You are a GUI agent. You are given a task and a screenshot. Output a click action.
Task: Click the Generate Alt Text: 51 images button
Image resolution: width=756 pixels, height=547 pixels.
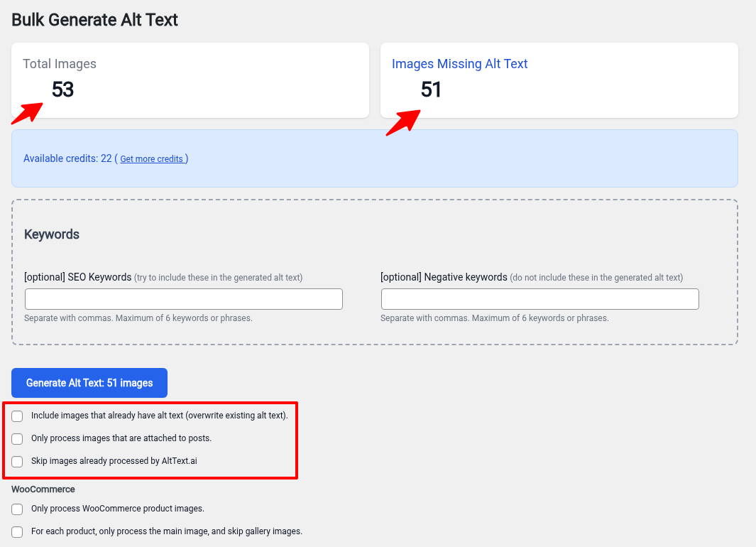point(89,383)
